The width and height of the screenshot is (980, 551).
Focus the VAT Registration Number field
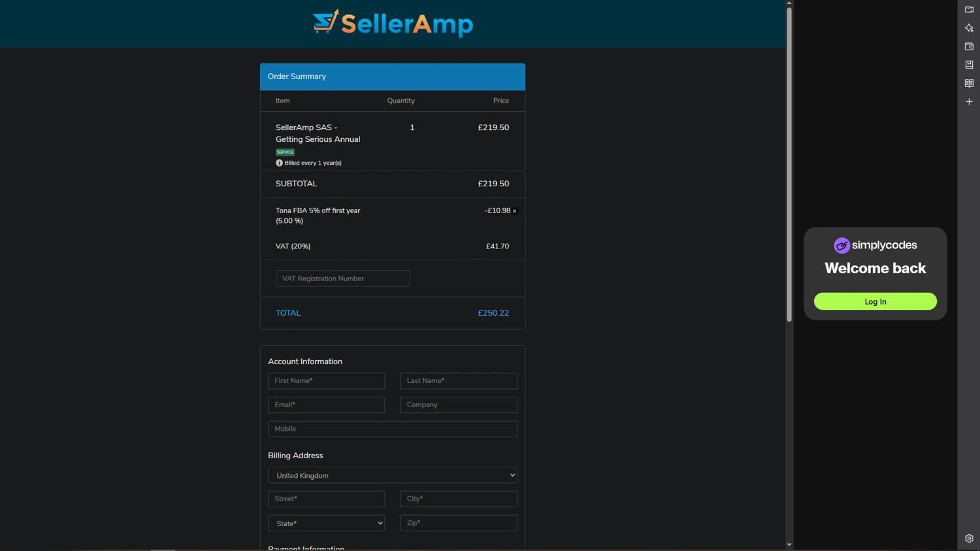point(343,278)
